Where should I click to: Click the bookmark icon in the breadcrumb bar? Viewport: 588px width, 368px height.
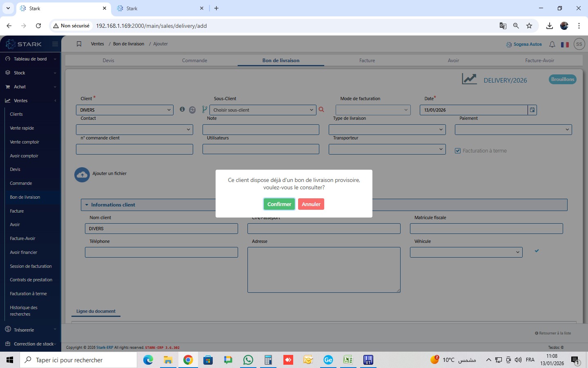pos(79,44)
